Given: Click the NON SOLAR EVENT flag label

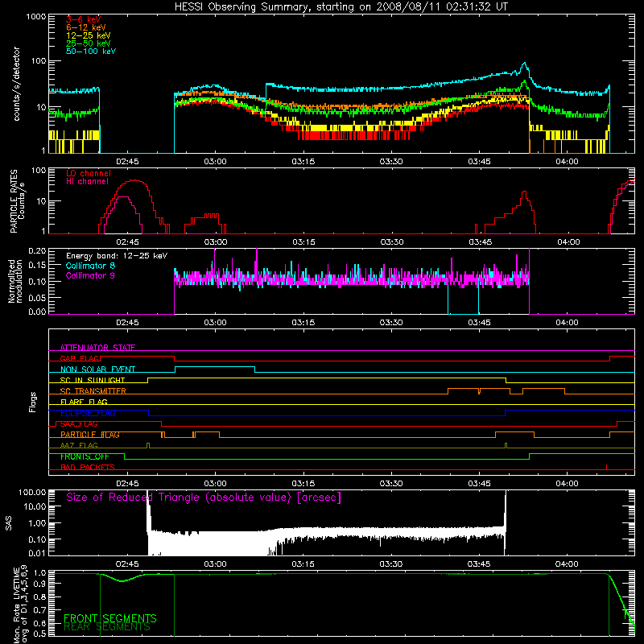Looking at the screenshot, I should (x=97, y=369).
